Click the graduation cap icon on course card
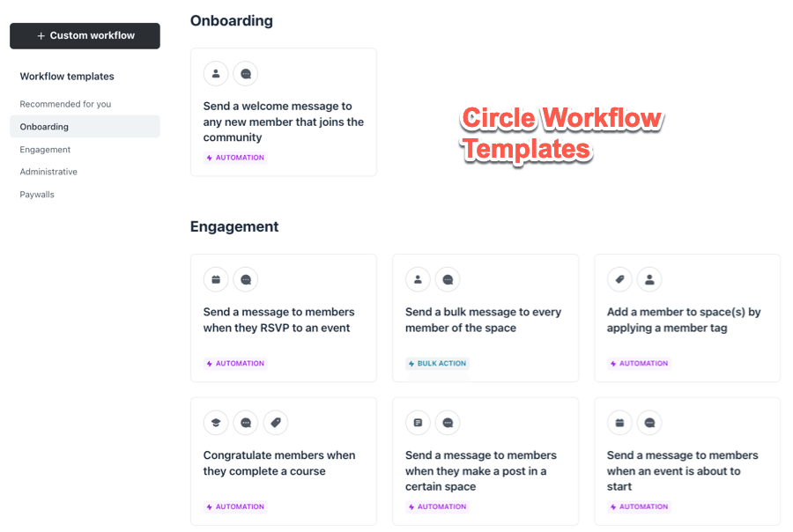 (x=216, y=423)
